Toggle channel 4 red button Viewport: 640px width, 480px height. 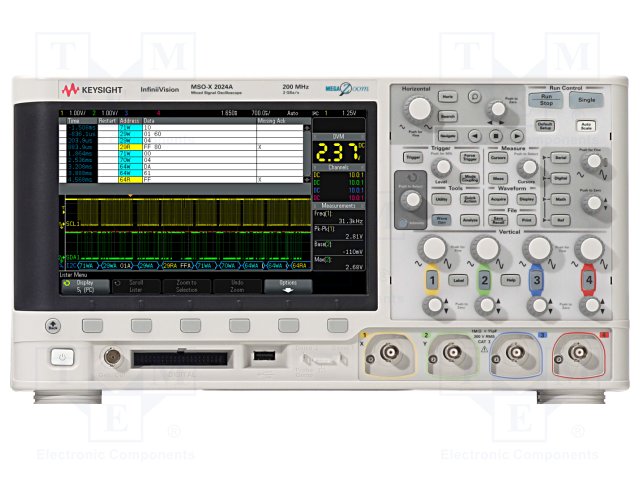588,280
